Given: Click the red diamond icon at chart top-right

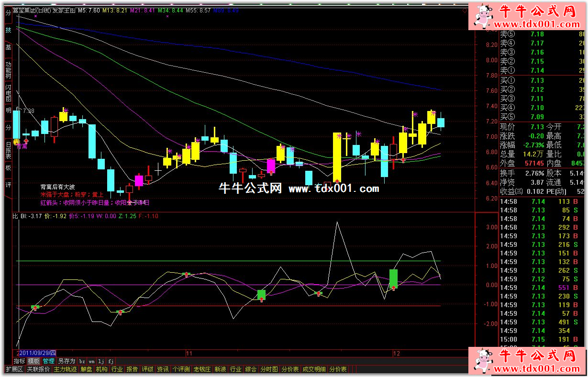Looking at the screenshot, I should 465,11.
